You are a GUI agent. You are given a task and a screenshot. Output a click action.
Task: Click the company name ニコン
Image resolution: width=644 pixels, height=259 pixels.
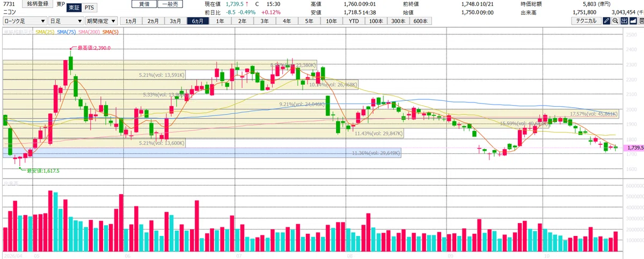click(x=10, y=11)
